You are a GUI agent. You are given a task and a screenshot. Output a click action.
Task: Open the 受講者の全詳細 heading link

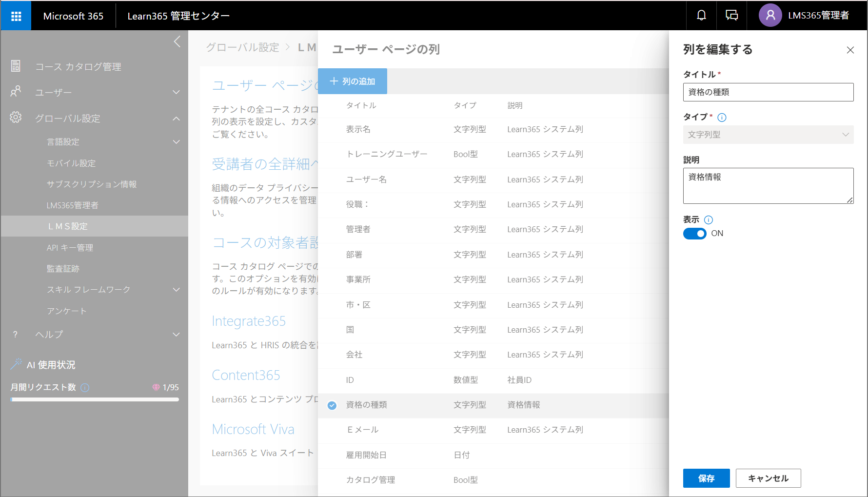pyautogui.click(x=265, y=164)
